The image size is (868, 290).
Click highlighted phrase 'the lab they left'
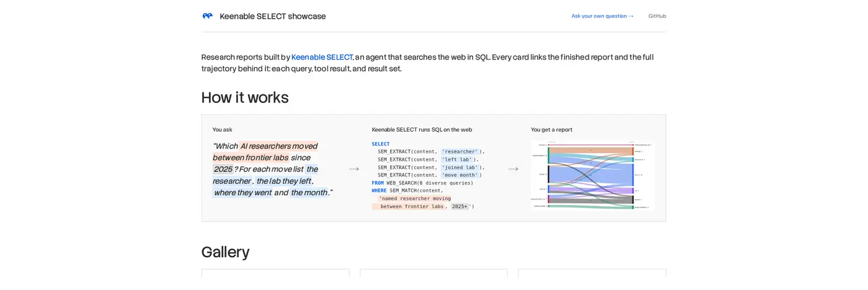click(283, 181)
